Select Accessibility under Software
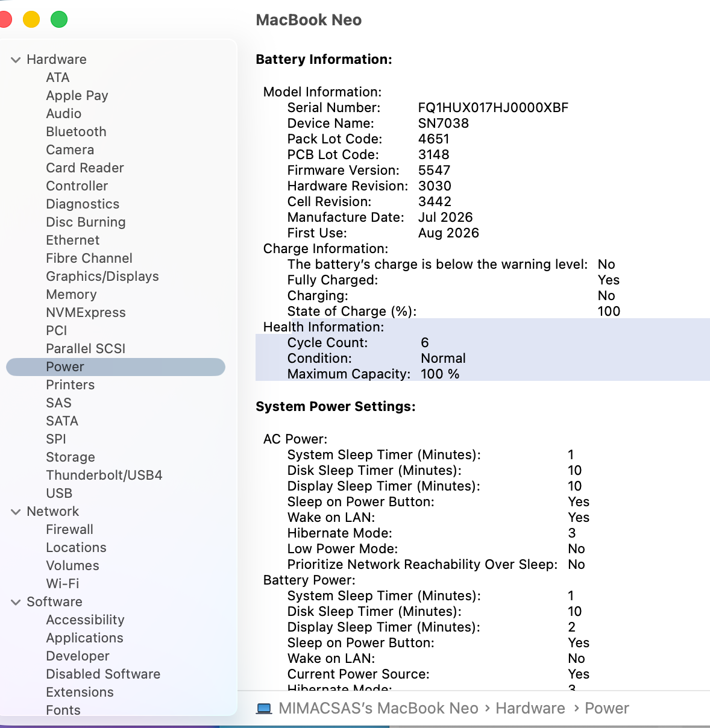710x728 pixels. coord(86,620)
